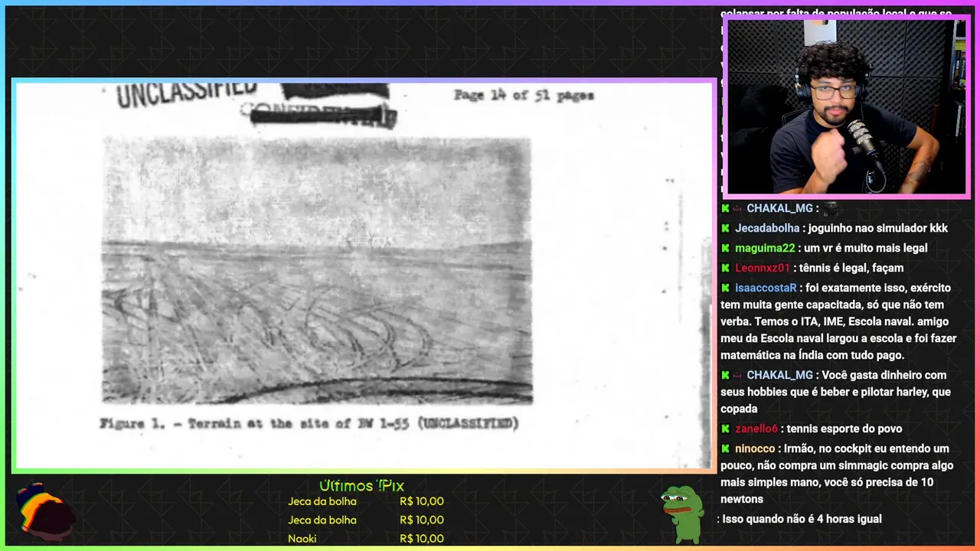Click the "Figure 1. - Terrain at the site" caption
This screenshot has width=980, height=551.
pyautogui.click(x=309, y=423)
